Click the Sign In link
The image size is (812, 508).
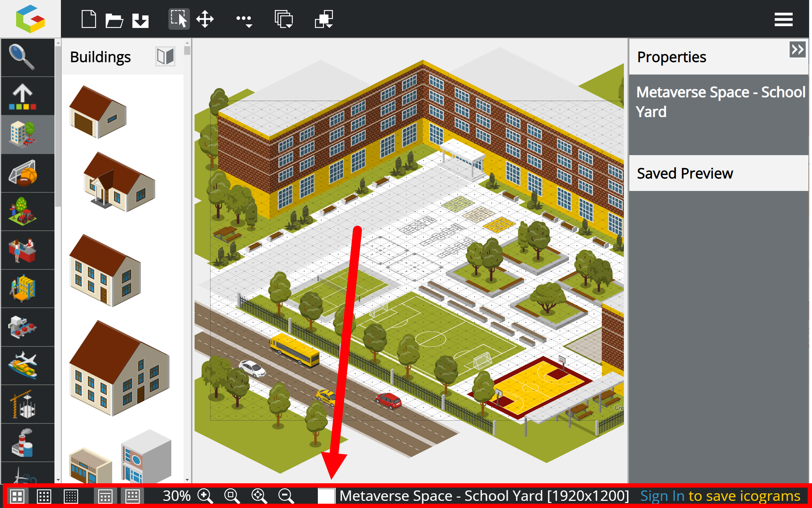click(662, 496)
